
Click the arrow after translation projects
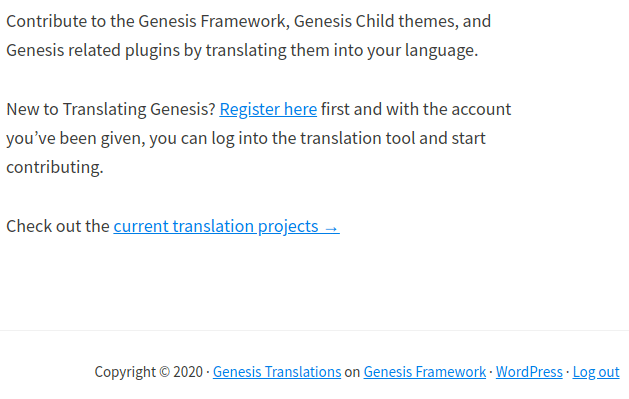[331, 228]
